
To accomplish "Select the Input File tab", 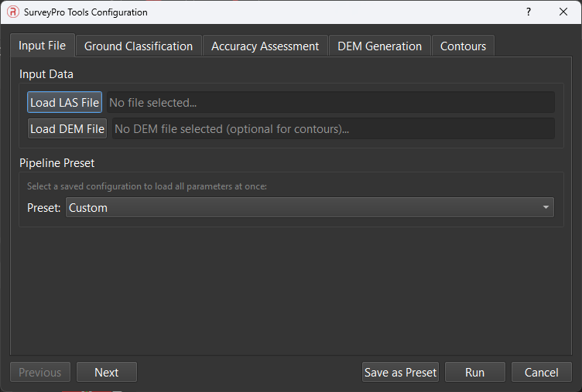I will click(x=42, y=46).
